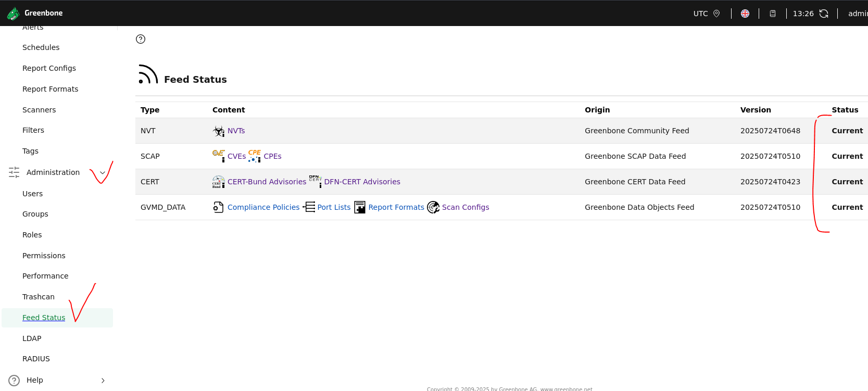This screenshot has width=868, height=391.
Task: Open the Report Formats link in table
Action: 396,207
